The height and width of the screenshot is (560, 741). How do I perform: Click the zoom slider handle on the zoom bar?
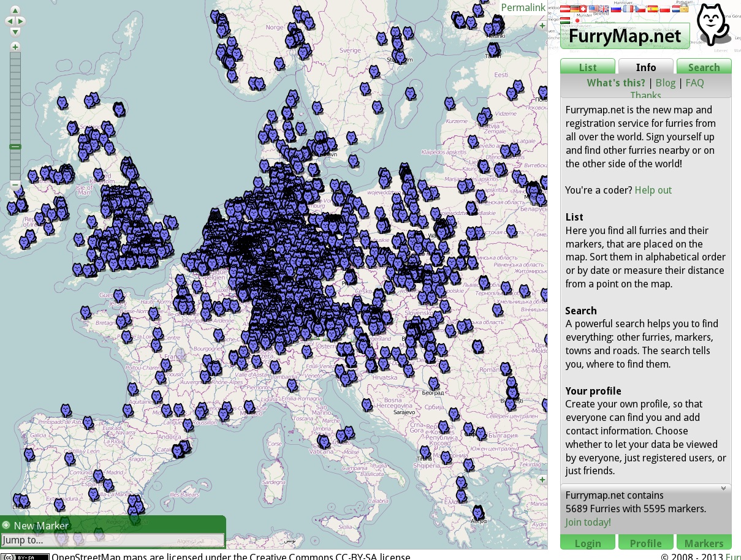point(15,146)
